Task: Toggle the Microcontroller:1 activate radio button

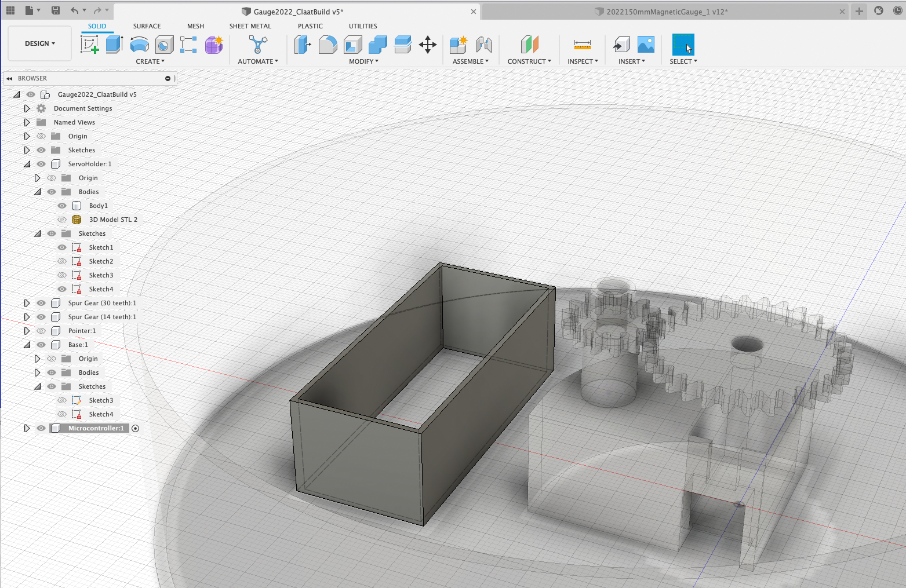Action: (x=136, y=429)
